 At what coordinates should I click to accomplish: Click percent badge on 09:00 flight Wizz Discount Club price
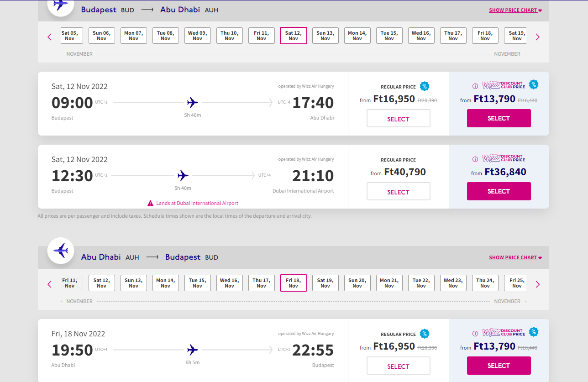point(534,84)
